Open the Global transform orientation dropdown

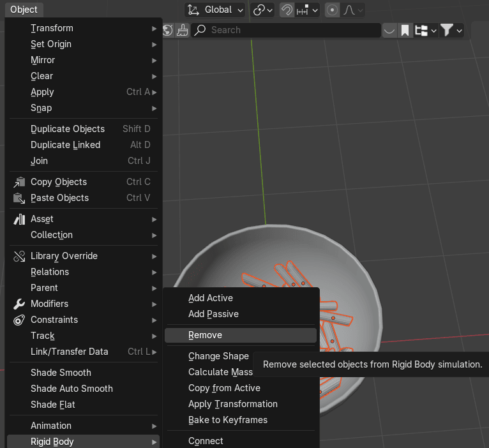[x=215, y=10]
